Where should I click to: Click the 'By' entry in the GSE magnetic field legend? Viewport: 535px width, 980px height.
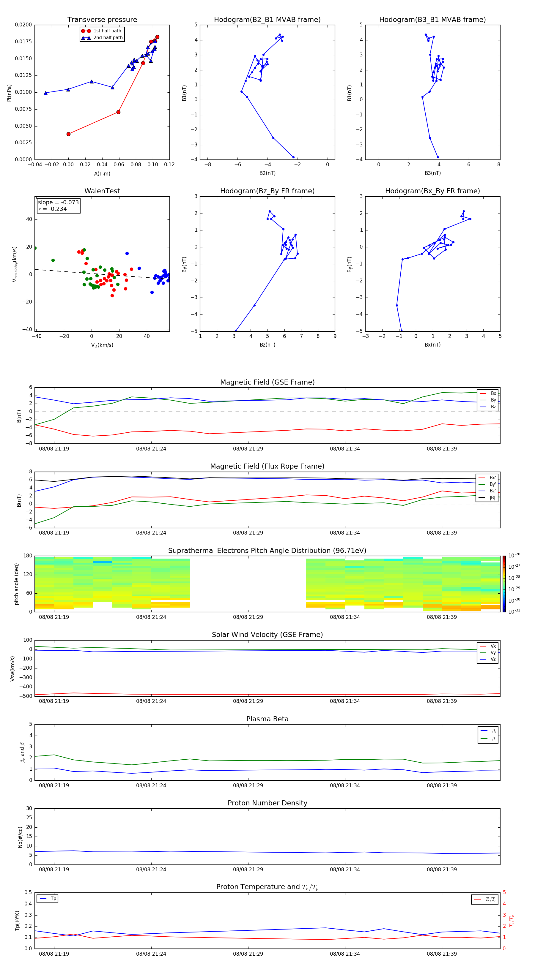click(x=488, y=400)
